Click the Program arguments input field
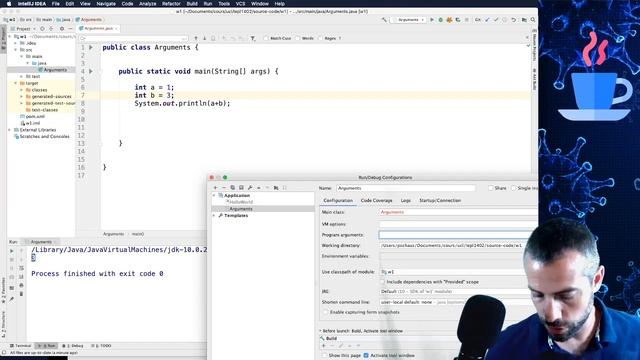 458,235
